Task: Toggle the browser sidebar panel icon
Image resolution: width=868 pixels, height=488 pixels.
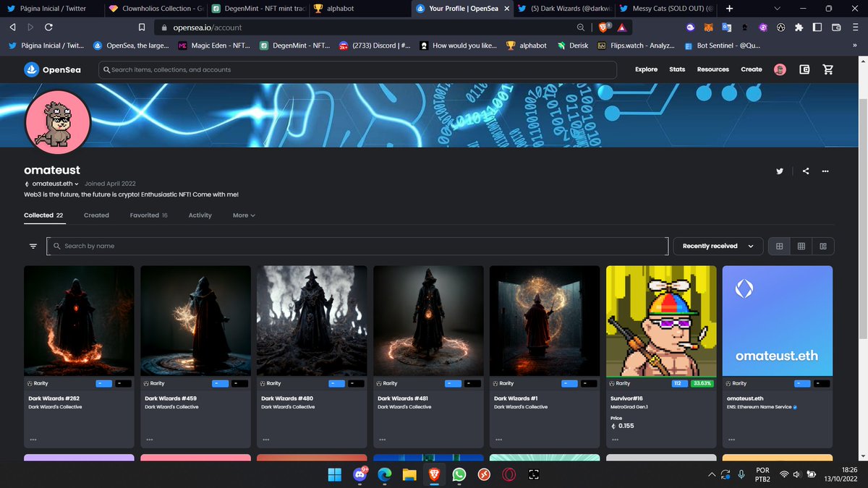Action: click(817, 27)
